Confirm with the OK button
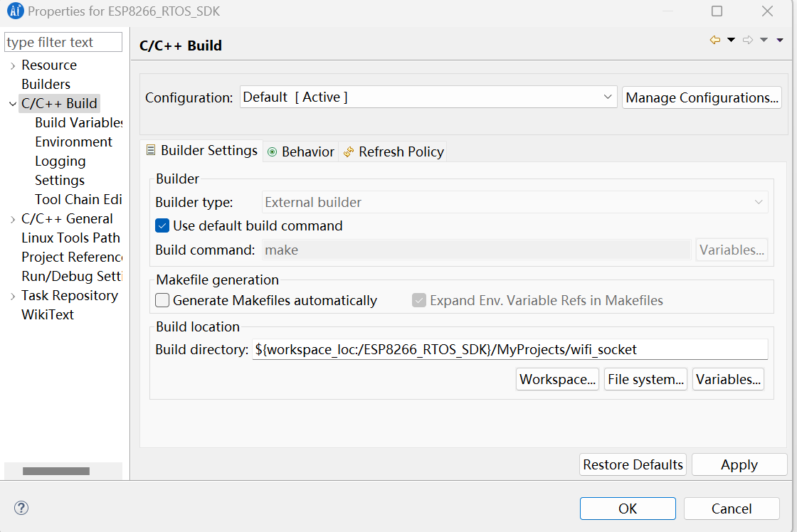The width and height of the screenshot is (797, 532). pyautogui.click(x=628, y=509)
